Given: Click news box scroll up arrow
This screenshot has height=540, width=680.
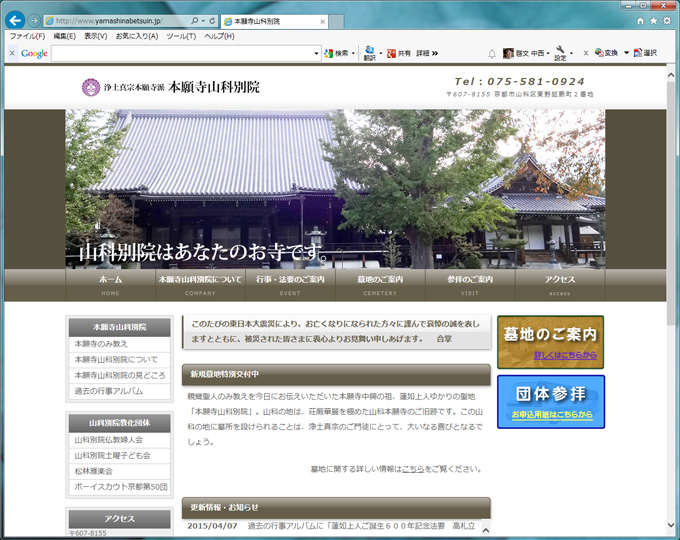Looking at the screenshot, I should (x=486, y=530).
